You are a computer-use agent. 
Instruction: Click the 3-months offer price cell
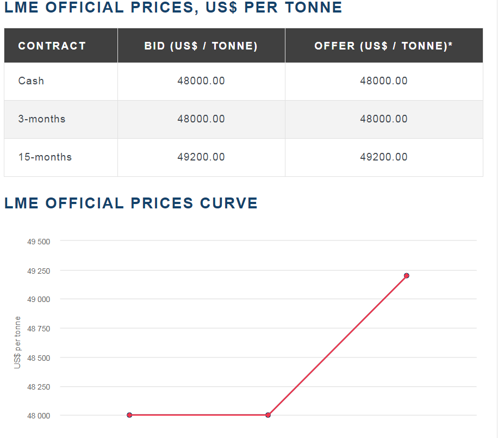(x=384, y=119)
